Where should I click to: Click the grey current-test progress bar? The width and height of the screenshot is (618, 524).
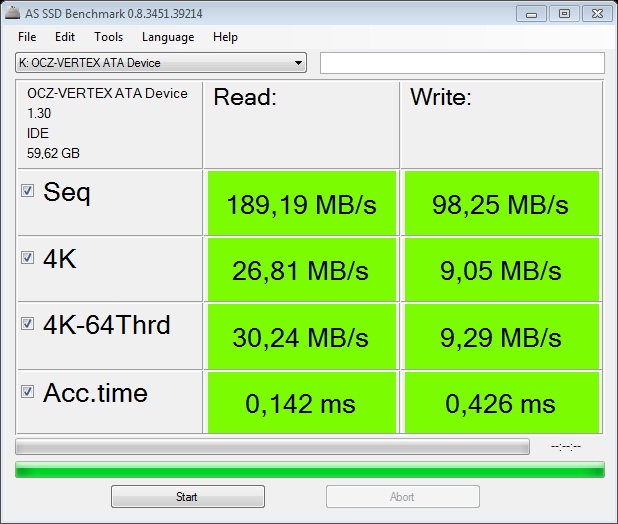pyautogui.click(x=272, y=446)
